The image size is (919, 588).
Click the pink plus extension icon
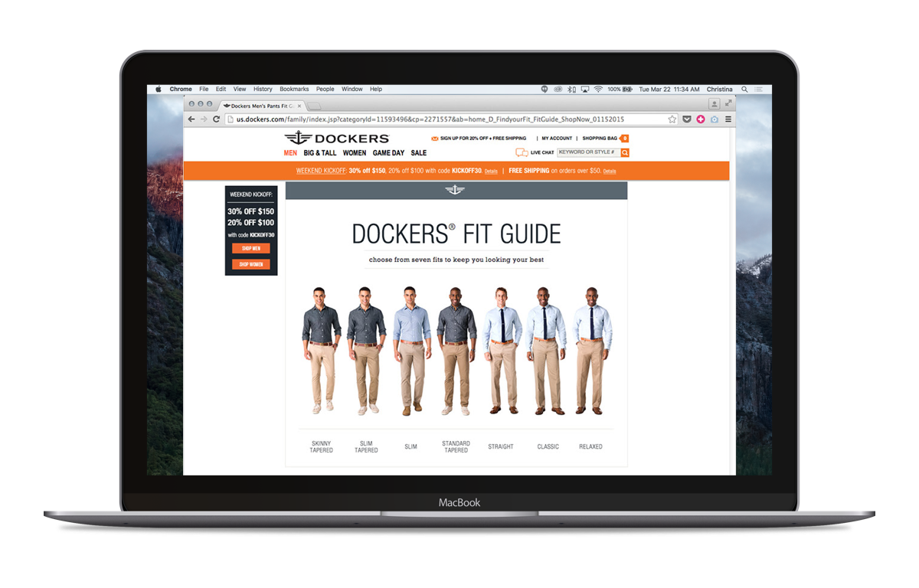[x=700, y=119]
